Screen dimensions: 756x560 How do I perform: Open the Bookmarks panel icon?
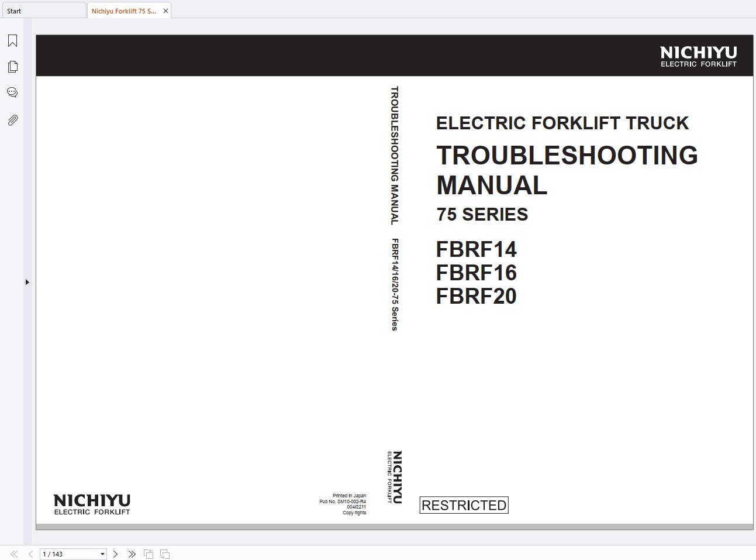(12, 40)
